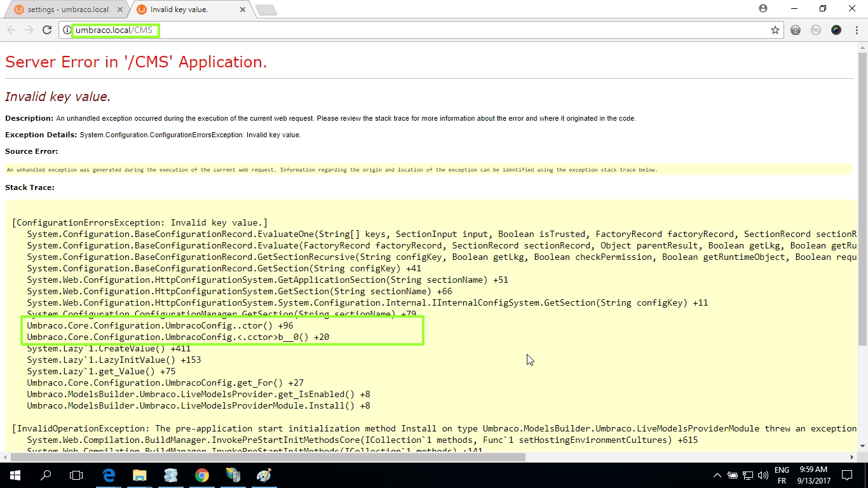The image size is (868, 488).
Task: Switch to the 'settings - umbraco.local' tab
Action: click(67, 10)
